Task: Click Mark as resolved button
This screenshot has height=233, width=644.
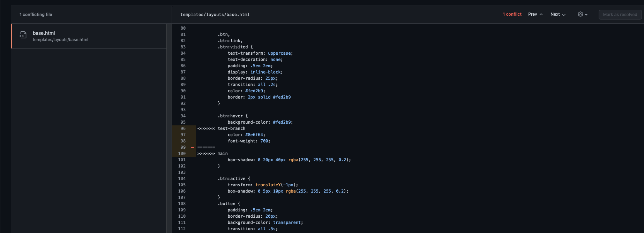Action: point(620,15)
